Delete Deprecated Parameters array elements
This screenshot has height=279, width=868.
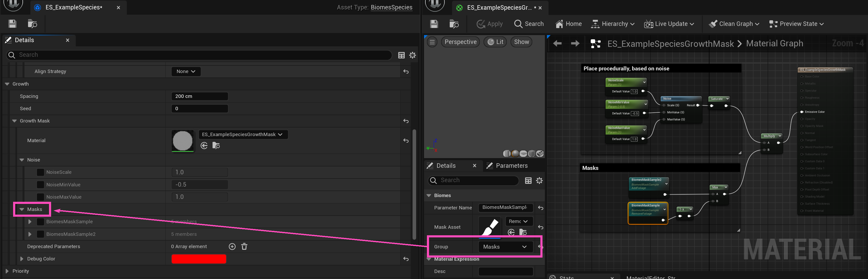tap(244, 247)
